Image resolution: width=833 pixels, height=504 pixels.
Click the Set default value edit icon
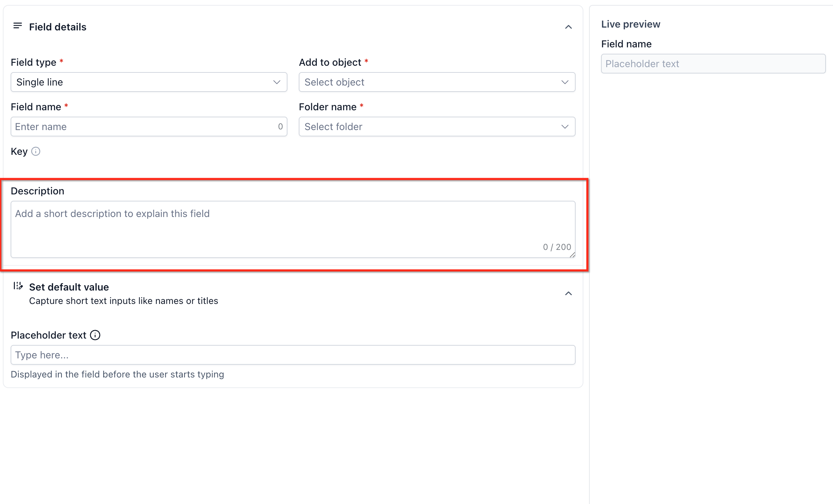point(18,286)
